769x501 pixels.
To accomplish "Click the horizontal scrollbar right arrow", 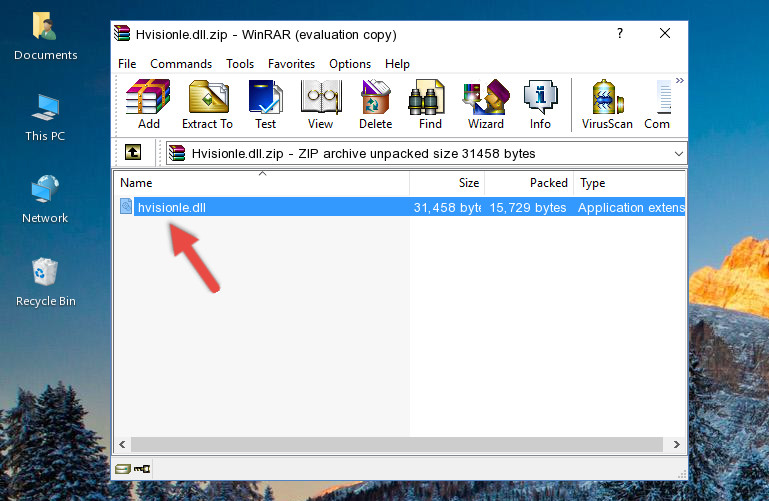I will coord(677,444).
